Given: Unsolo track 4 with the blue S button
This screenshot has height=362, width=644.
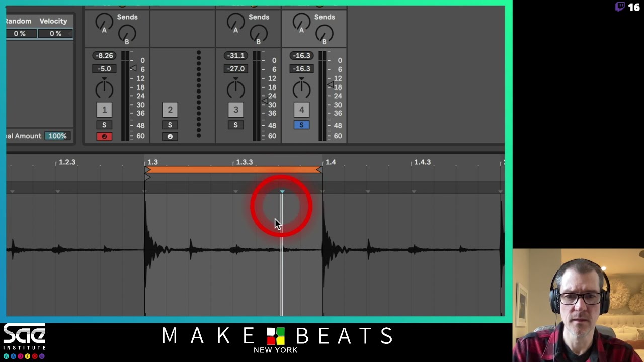Looking at the screenshot, I should [x=301, y=125].
